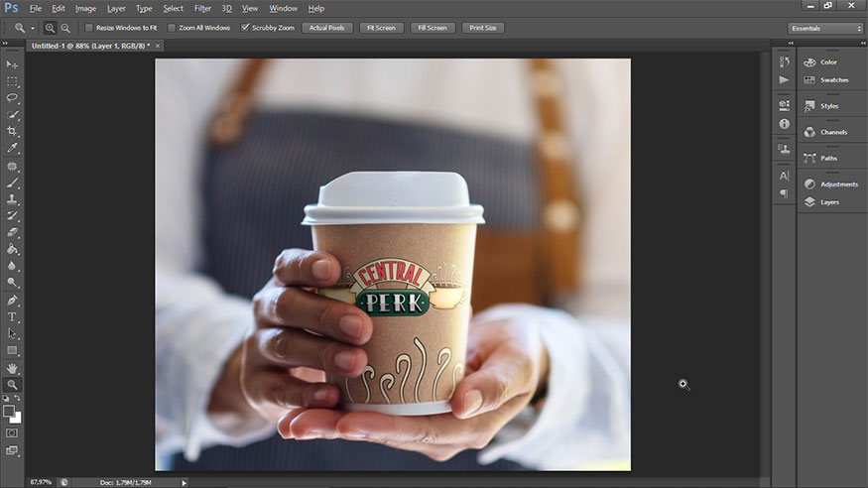Click Zoom In mode in options bar

(50, 28)
